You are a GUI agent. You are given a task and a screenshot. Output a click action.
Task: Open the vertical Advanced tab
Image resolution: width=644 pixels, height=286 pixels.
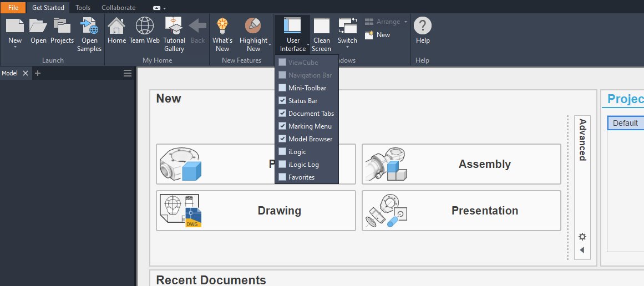pos(582,140)
